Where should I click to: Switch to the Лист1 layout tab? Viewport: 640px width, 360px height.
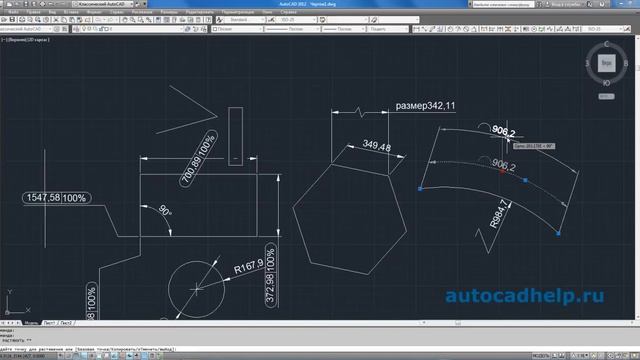[x=49, y=323]
